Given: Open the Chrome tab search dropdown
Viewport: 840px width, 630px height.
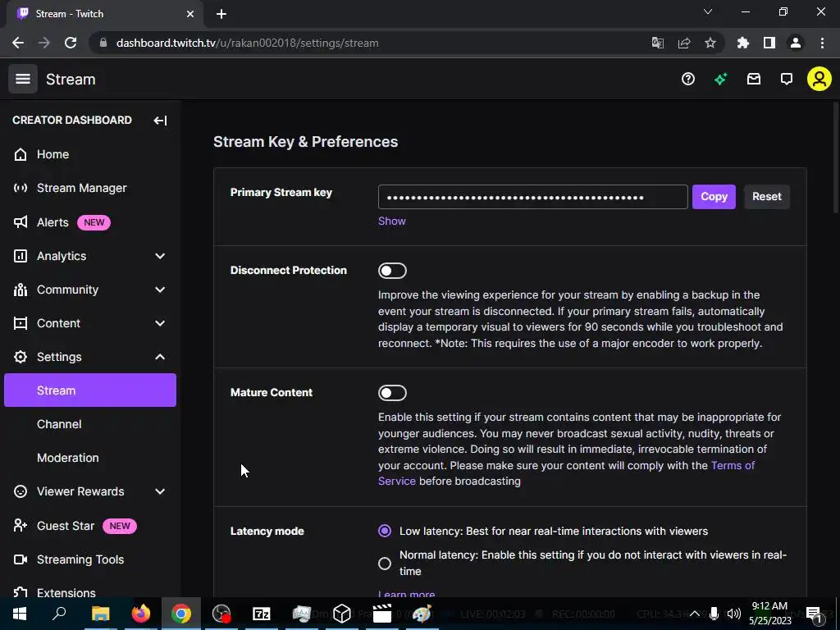Looking at the screenshot, I should (x=708, y=11).
